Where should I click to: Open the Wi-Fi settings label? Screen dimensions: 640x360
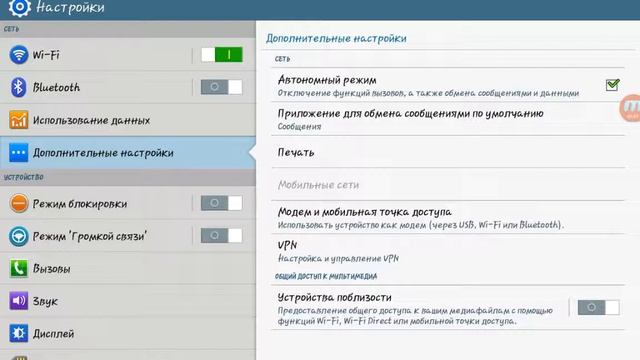point(46,55)
